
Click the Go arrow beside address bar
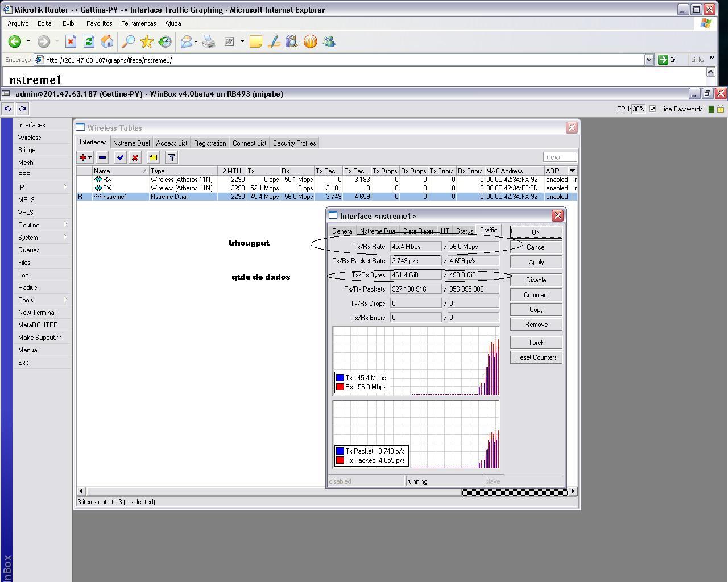pos(663,60)
